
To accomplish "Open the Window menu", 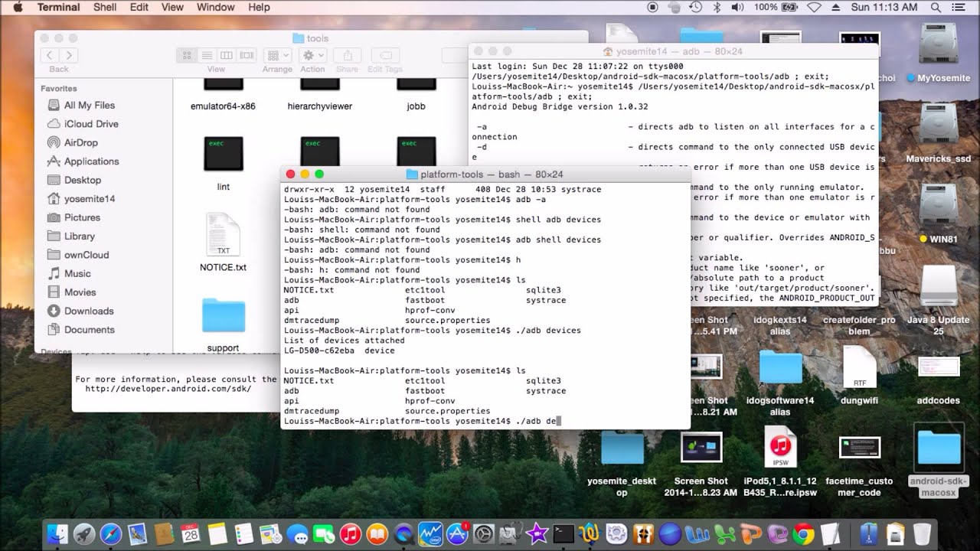I will [216, 7].
